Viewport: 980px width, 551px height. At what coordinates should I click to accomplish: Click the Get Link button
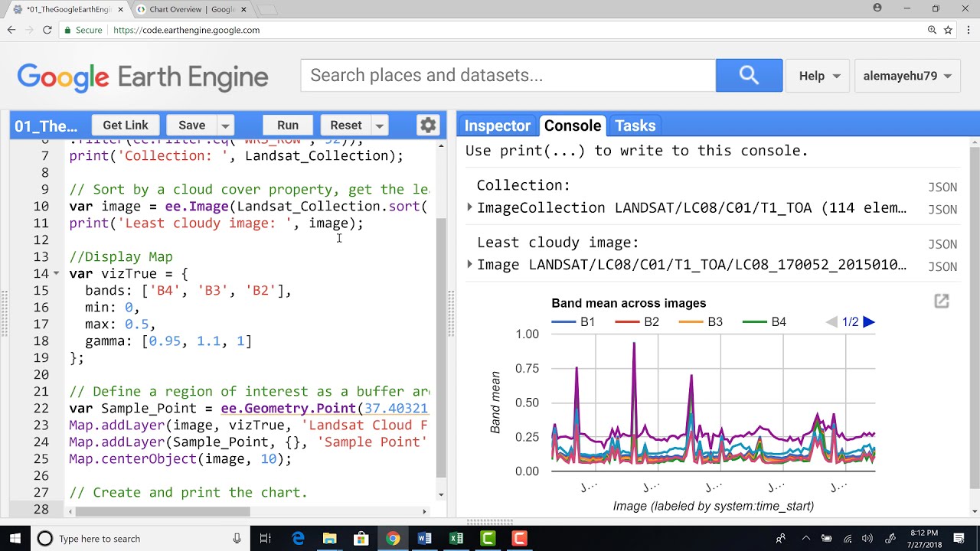(x=126, y=126)
